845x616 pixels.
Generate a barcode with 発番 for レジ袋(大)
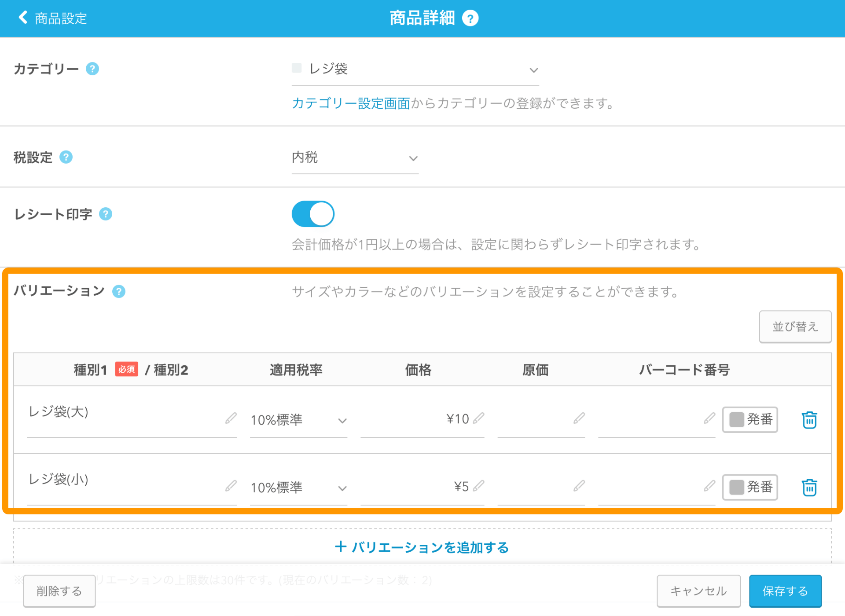(750, 420)
